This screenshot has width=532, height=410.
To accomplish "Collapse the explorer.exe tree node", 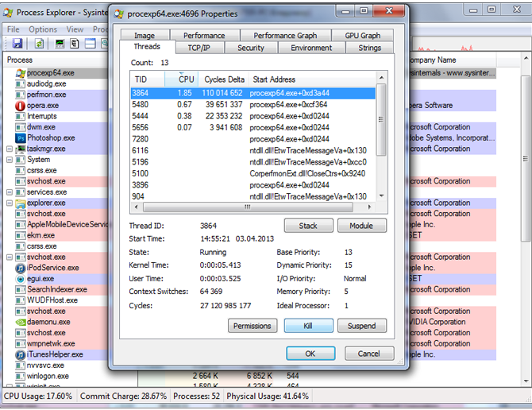I will [x=10, y=203].
